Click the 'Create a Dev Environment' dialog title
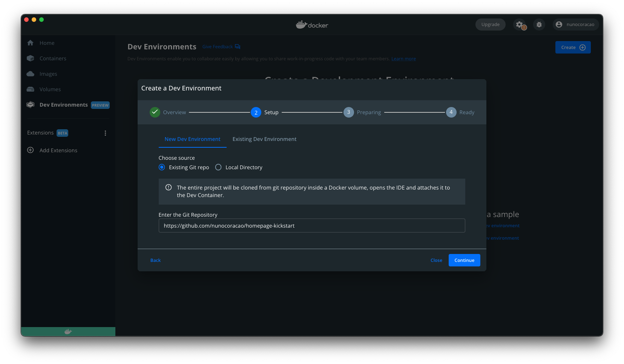The width and height of the screenshot is (624, 364). (x=181, y=88)
